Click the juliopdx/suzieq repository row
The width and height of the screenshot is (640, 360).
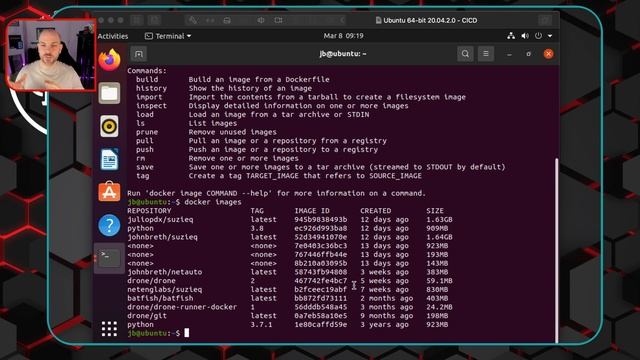pyautogui.click(x=290, y=220)
